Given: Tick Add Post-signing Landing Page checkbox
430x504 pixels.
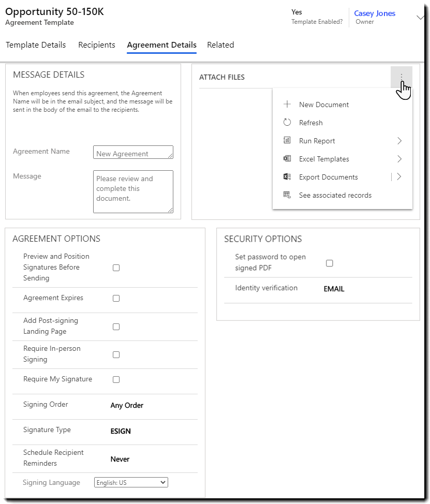Looking at the screenshot, I should (116, 327).
